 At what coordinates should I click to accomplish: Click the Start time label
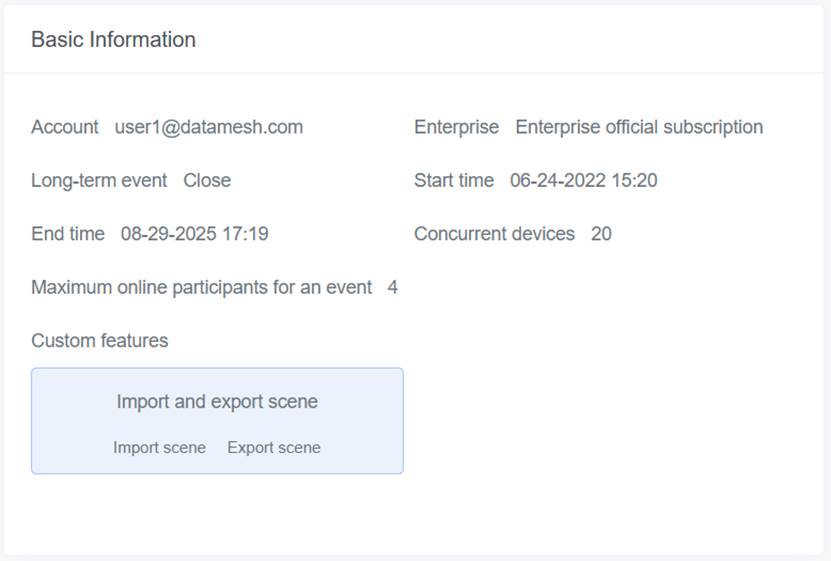(454, 181)
